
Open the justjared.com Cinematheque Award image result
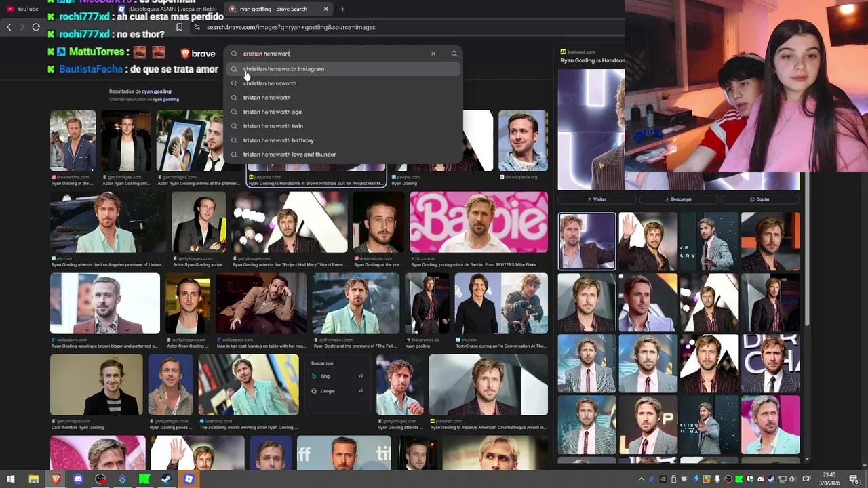click(488, 385)
